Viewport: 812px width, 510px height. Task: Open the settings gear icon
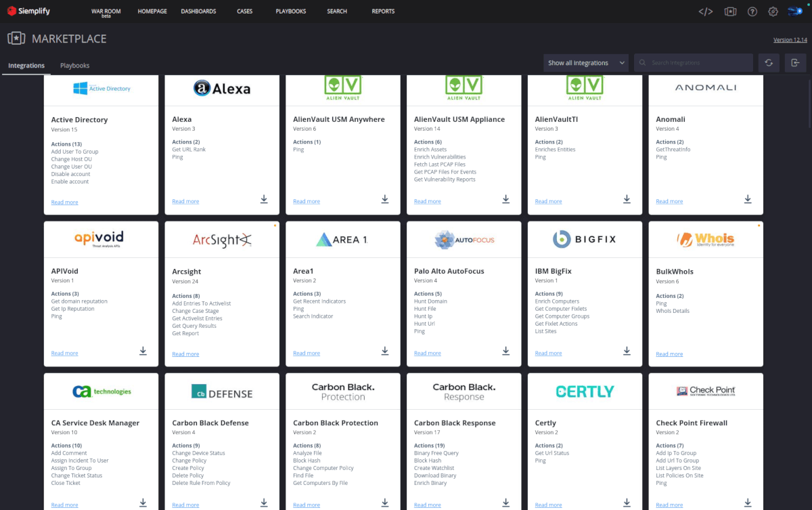tap(773, 12)
